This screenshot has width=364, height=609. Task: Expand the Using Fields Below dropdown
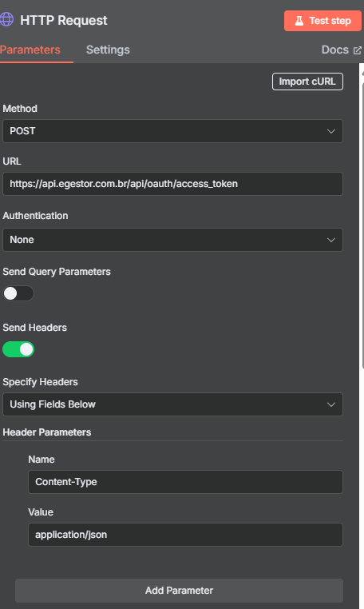[x=172, y=404]
